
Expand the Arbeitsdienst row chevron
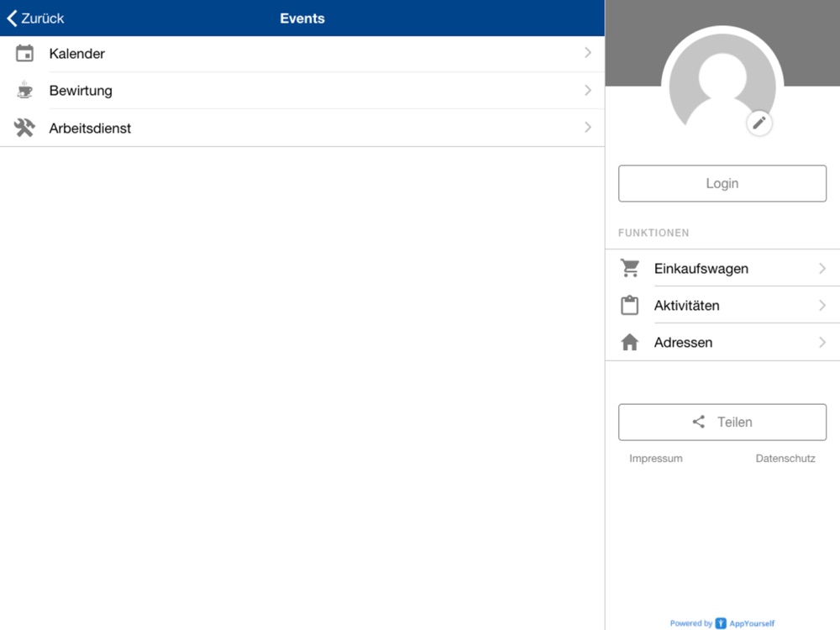pyautogui.click(x=588, y=128)
